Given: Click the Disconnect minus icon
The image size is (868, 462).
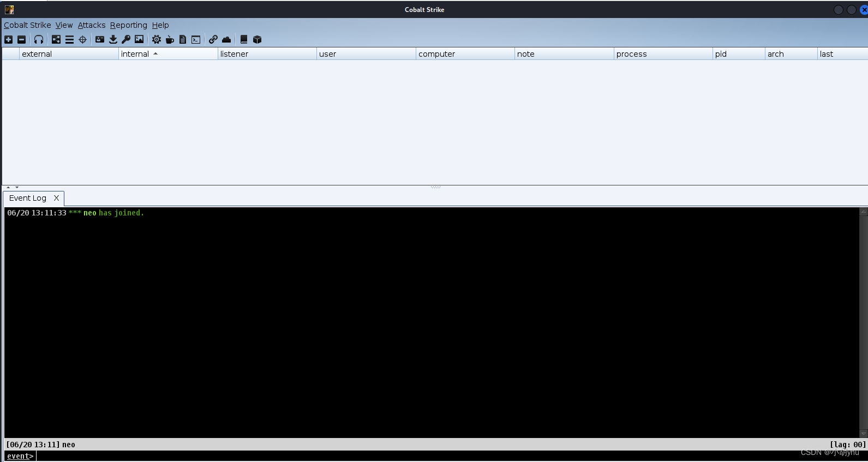Looking at the screenshot, I should [x=21, y=39].
